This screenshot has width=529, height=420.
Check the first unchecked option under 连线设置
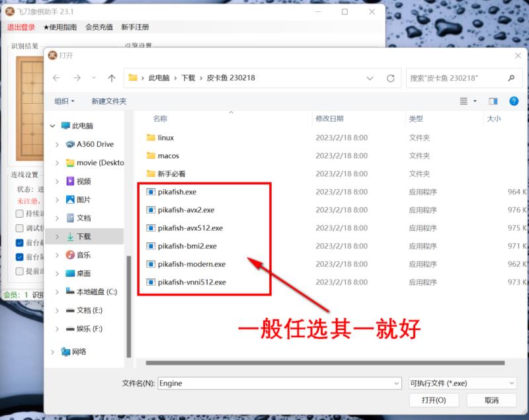20,214
